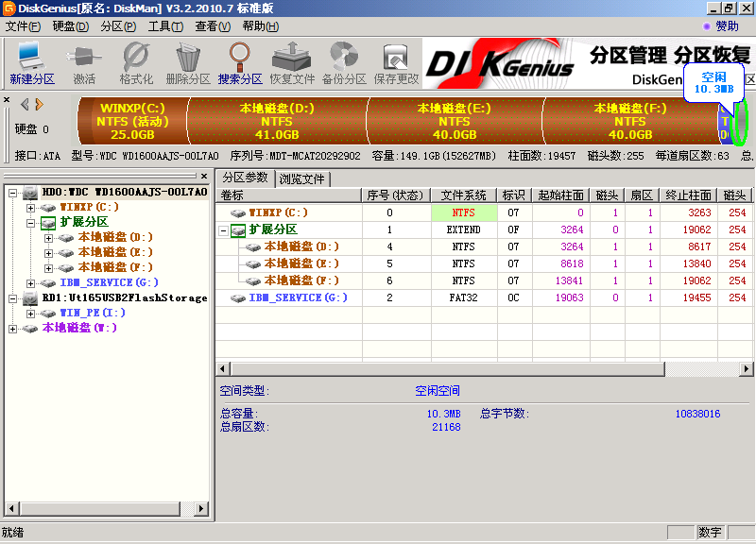This screenshot has width=756, height=544.
Task: Go to previous disk with left arrow
Action: point(25,104)
